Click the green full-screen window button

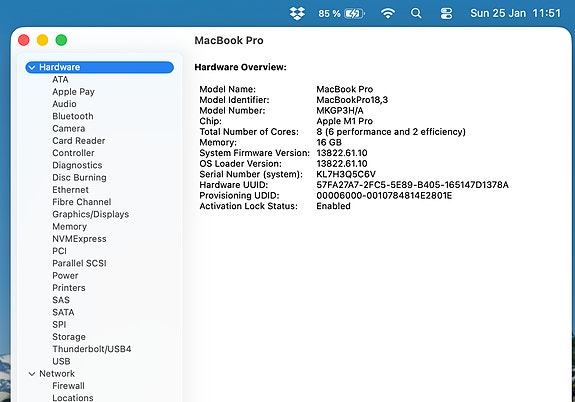(61, 40)
